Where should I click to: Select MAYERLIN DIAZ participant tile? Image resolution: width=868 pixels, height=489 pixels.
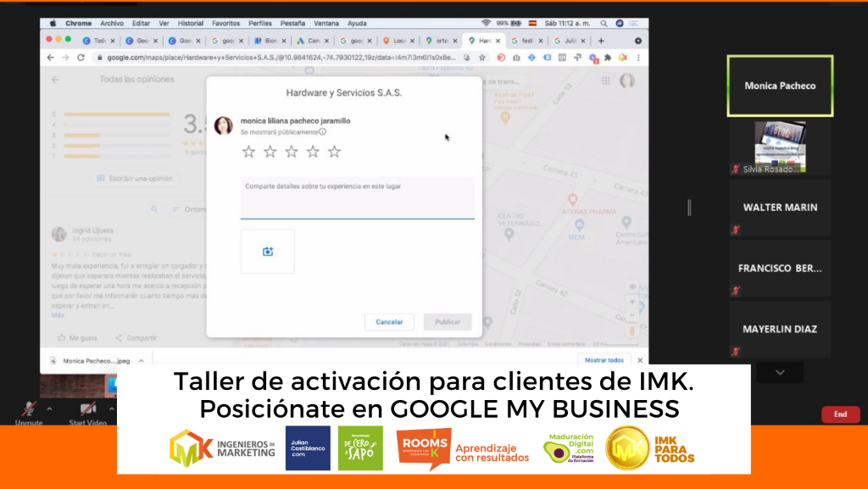click(780, 329)
